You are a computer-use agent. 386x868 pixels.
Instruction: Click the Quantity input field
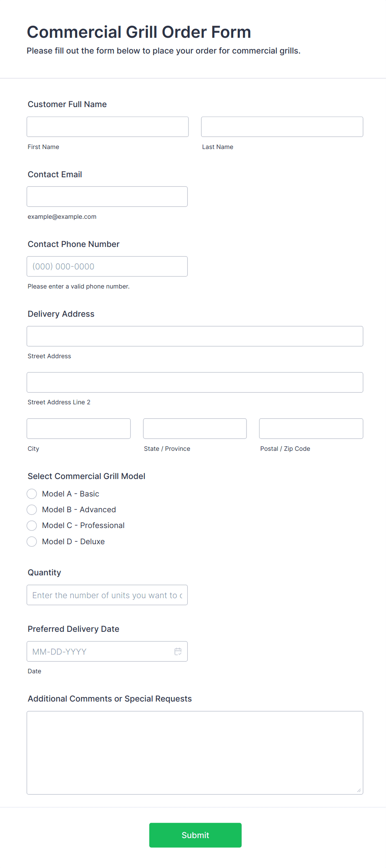(107, 595)
